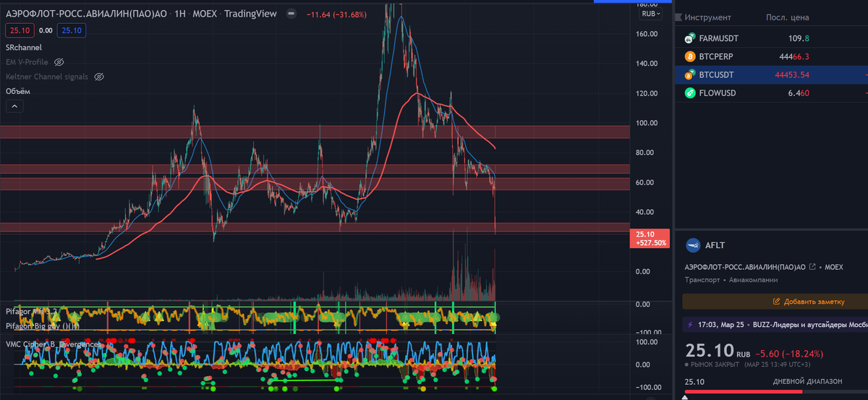This screenshot has width=868, height=400.
Task: Click the FLOWUSD last price 6.460
Action: pos(797,93)
